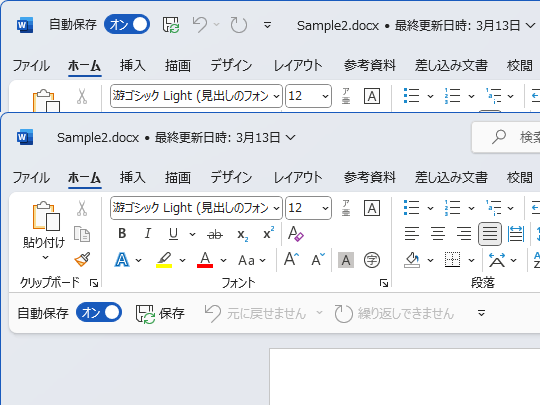Align text left in paragraph group
Image resolution: width=540 pixels, height=405 pixels.
[x=412, y=234]
